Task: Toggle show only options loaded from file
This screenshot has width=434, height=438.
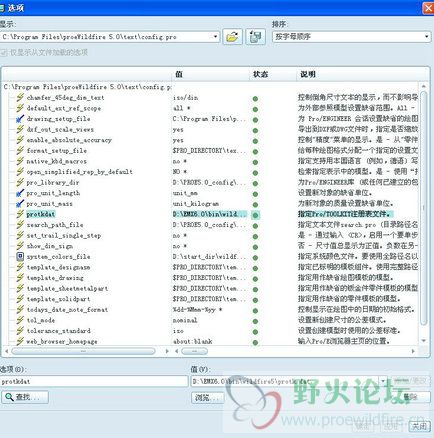Action: point(4,52)
